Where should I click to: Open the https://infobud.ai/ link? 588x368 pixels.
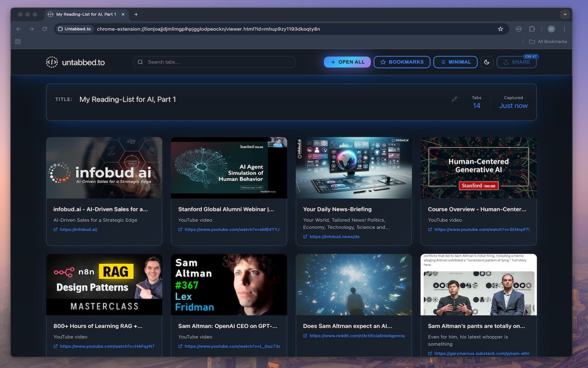[x=78, y=230]
